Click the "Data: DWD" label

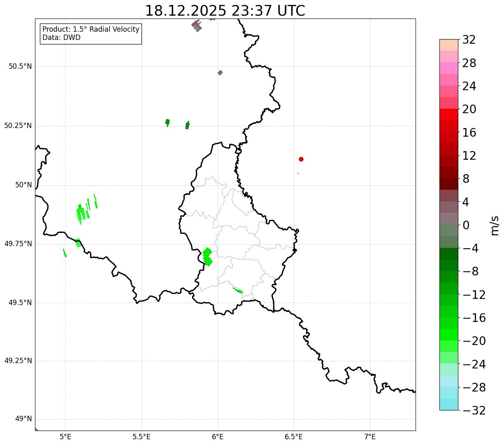click(61, 37)
